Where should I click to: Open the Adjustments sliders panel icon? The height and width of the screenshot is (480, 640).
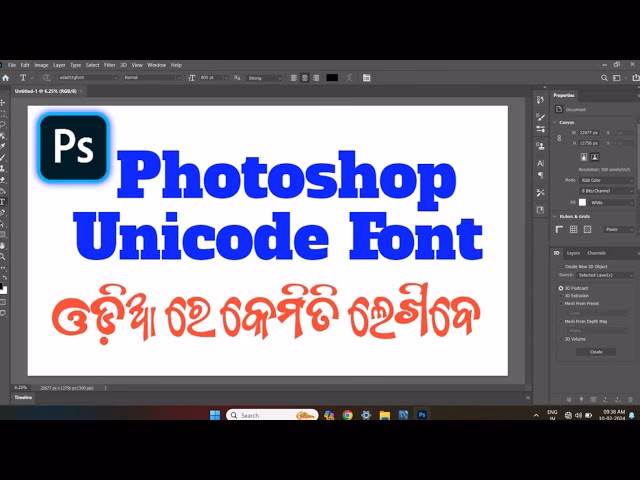tap(540, 129)
